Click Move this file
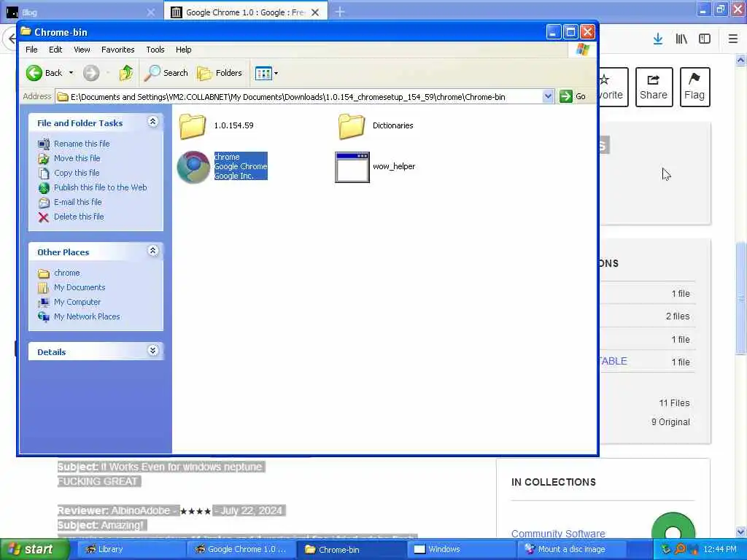The image size is (747, 560). point(77,158)
